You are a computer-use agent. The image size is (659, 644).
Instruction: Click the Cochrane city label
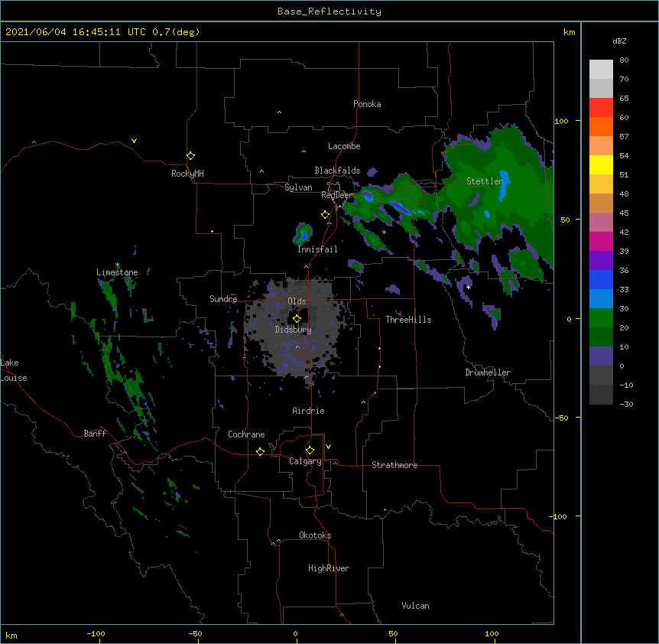pos(246,434)
